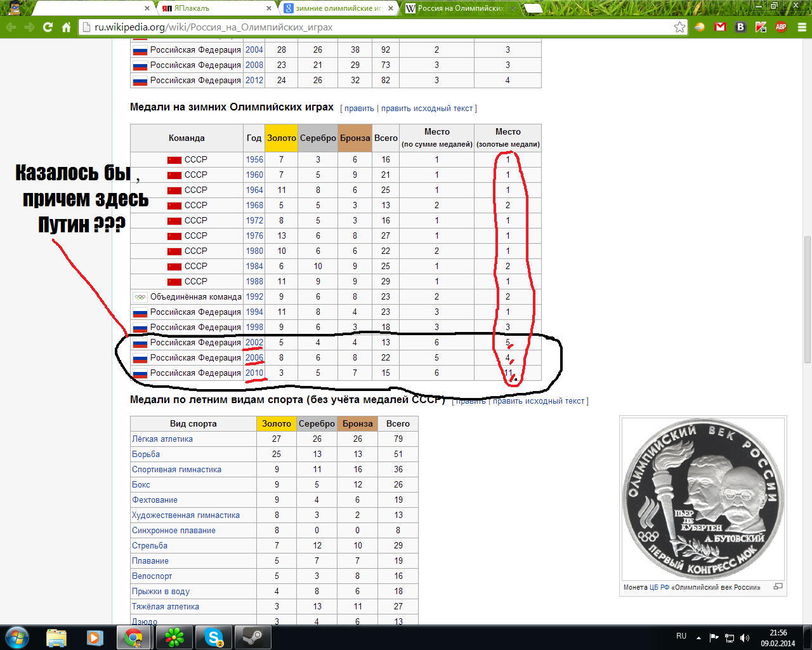
Task: Open the Велоспорт link
Action: point(152,576)
